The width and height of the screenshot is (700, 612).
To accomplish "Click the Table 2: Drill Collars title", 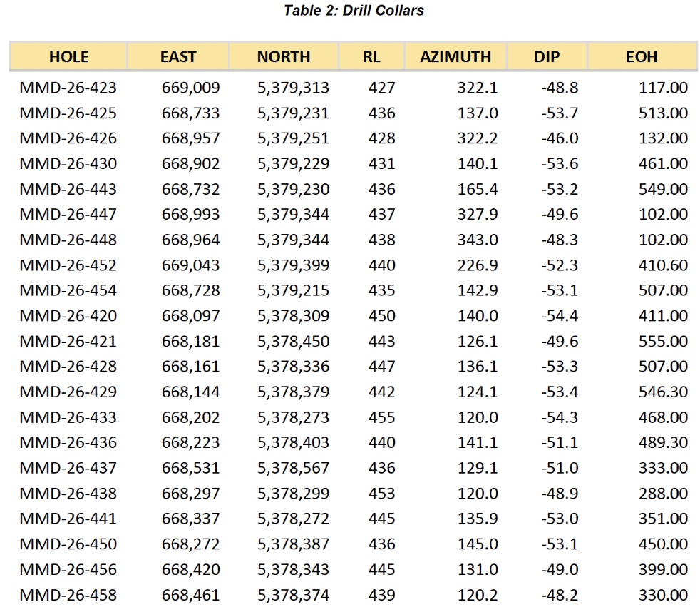I will pos(354,10).
